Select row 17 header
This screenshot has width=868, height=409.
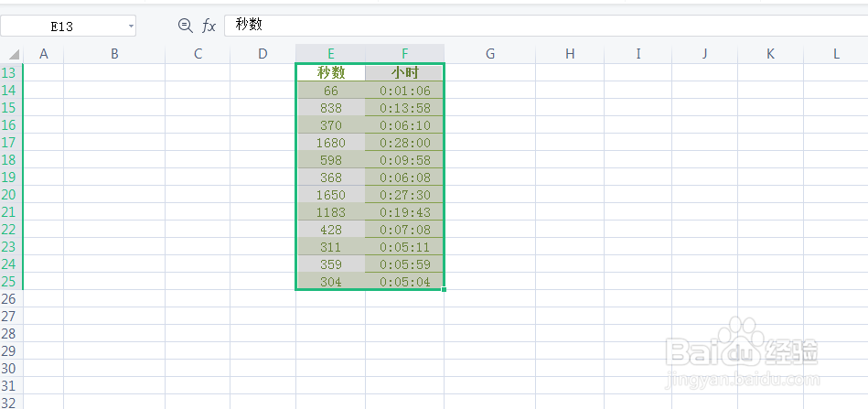point(11,142)
